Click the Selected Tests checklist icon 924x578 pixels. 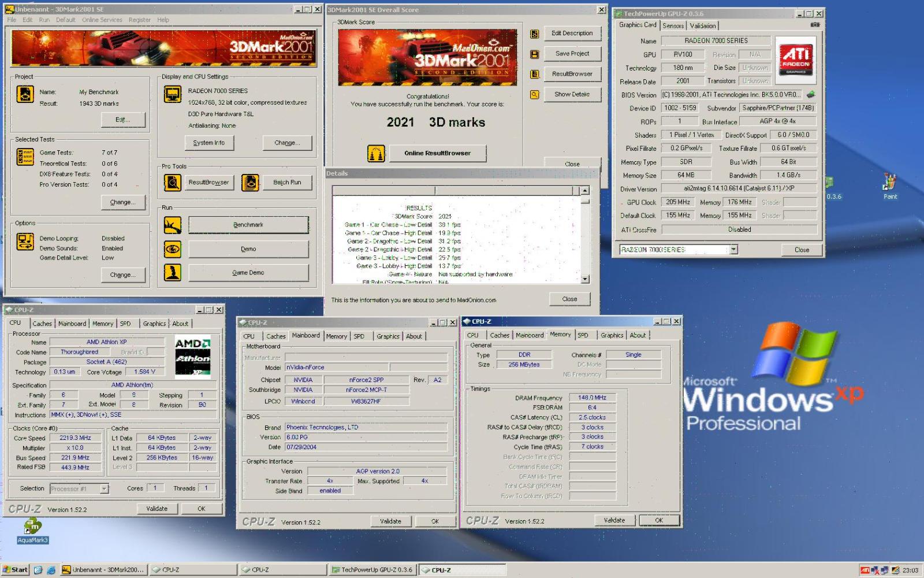click(25, 157)
